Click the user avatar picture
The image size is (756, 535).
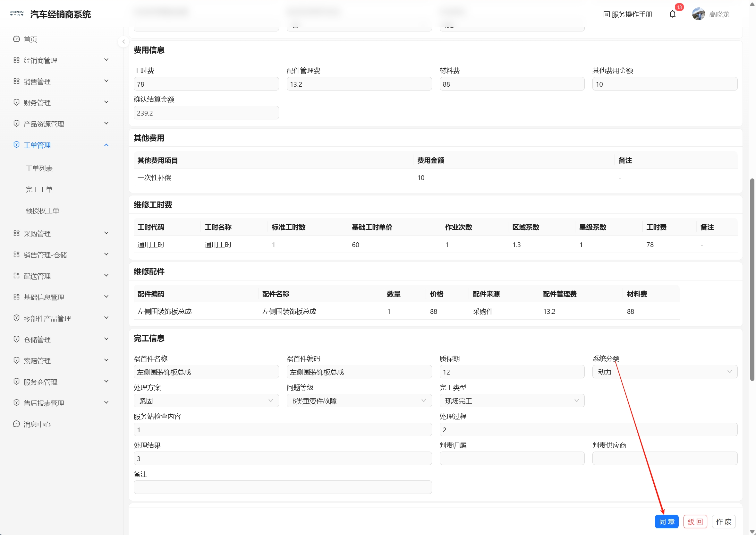698,14
